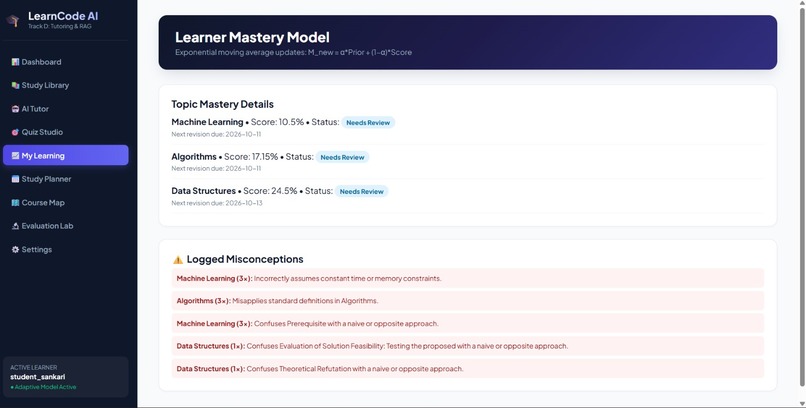Screen dimensions: 806x408
Task: Navigate to Quiz Studio
Action: (66, 132)
